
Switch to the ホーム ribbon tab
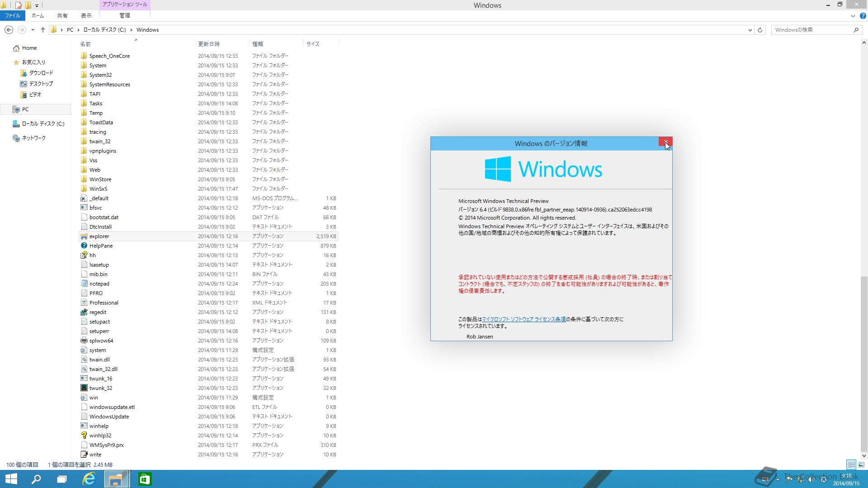click(38, 15)
